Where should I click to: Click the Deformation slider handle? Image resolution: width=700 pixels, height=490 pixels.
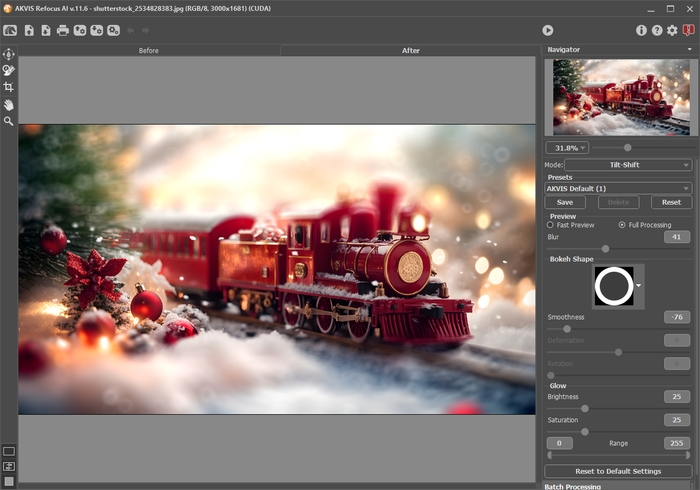coord(618,353)
